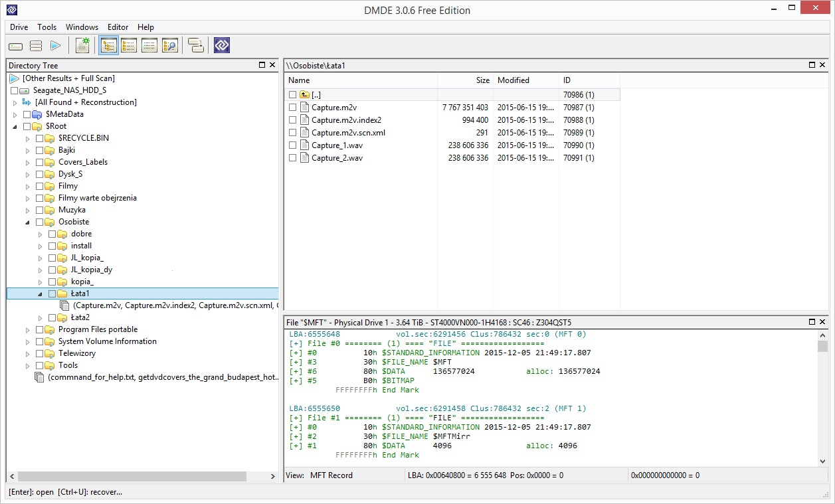Select the Filmy warte obejrzenia folder
835x504 pixels.
click(x=97, y=198)
